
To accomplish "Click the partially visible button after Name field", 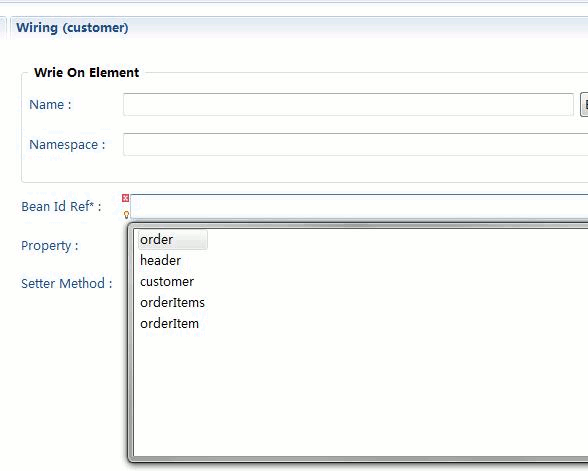I will coord(584,105).
